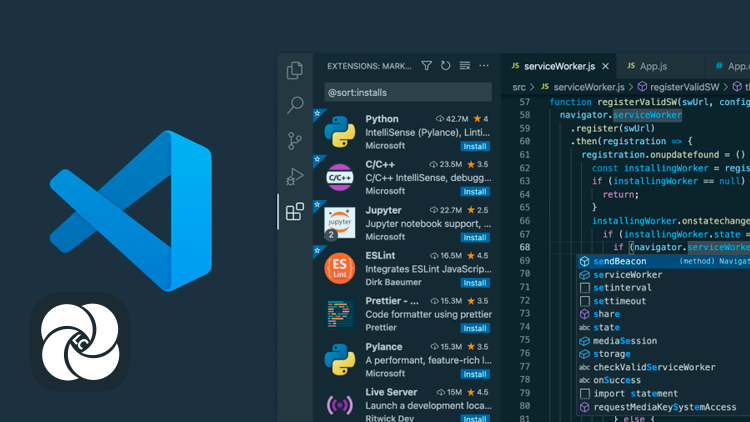Click the large Visual Studio Code logo
Viewport: 750px width, 422px height.
tap(131, 211)
